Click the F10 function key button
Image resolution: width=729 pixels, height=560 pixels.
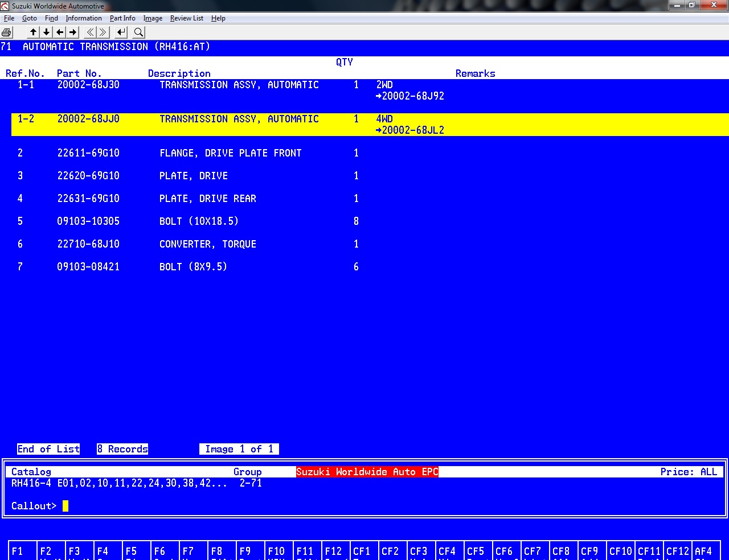pos(279,551)
